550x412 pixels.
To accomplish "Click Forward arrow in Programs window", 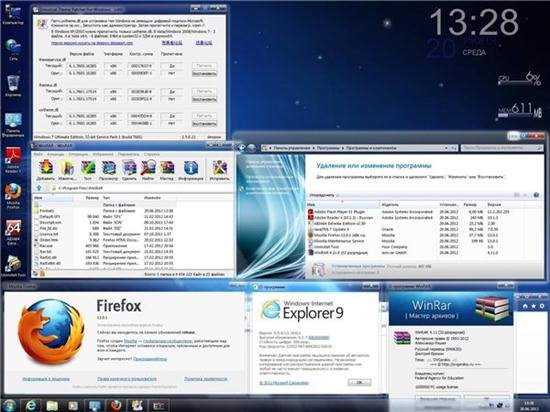I will pos(251,148).
